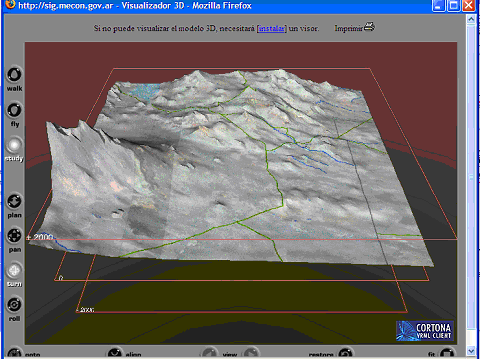480x360 pixels.
Task: Click the restore view icon
Action: pos(345,353)
